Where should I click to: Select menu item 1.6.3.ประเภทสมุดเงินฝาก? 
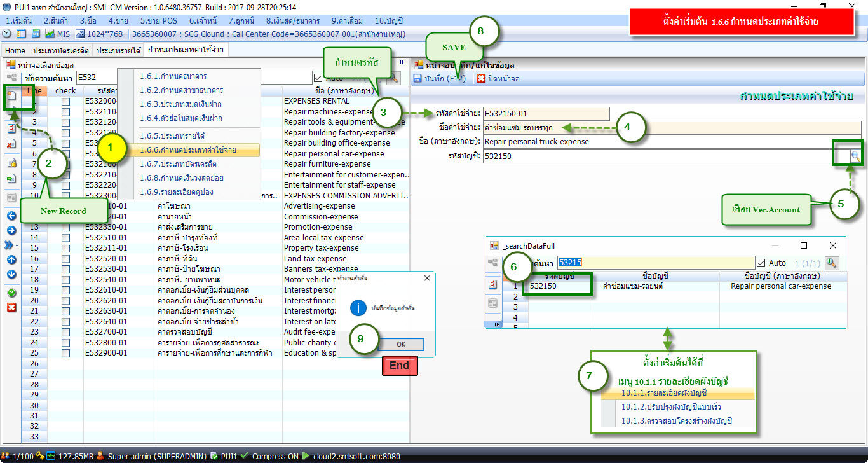(x=181, y=104)
